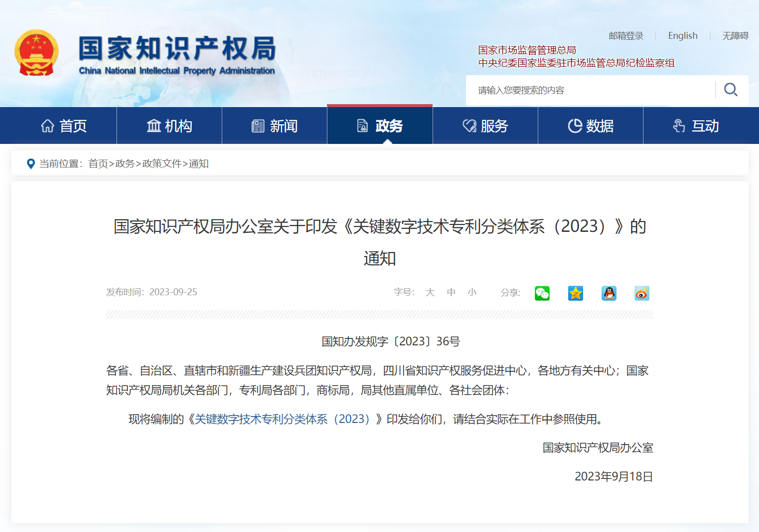Share article via Weibo icon
Screen dimensions: 759x532
click(642, 293)
